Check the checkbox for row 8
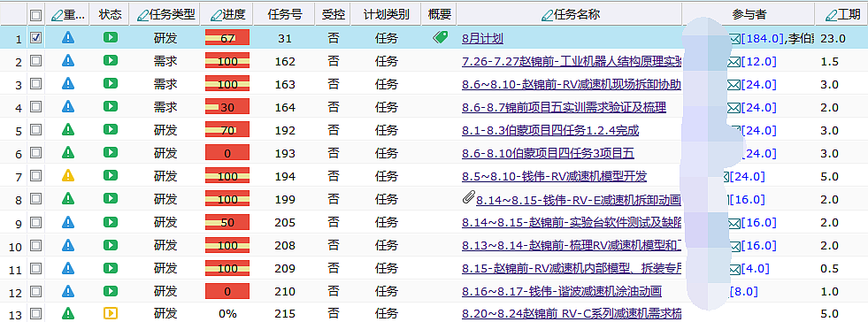 tap(36, 199)
